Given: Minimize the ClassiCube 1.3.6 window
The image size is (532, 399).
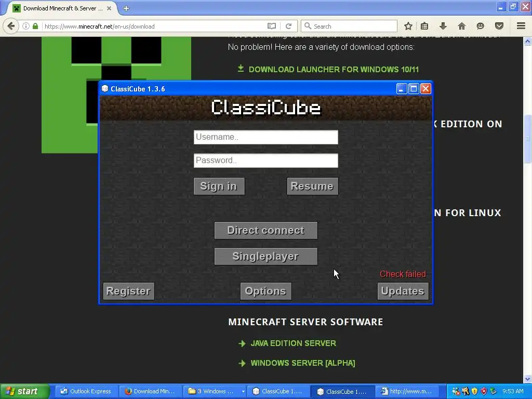Looking at the screenshot, I should click(402, 89).
